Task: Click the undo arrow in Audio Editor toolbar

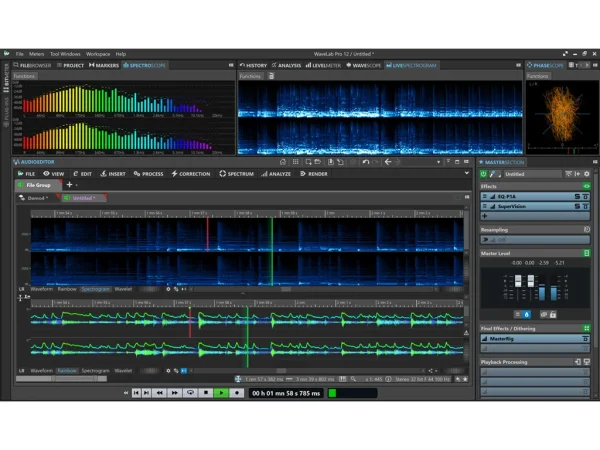Action: tap(366, 162)
